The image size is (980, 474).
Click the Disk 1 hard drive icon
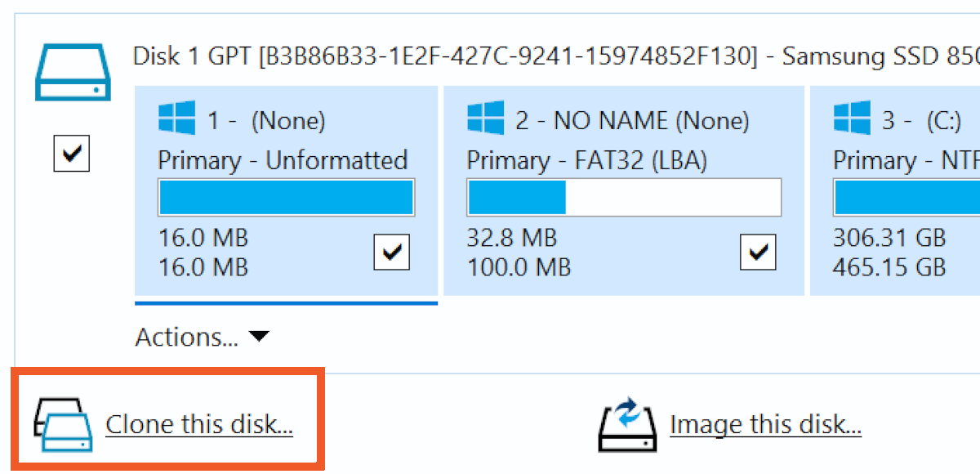71,73
